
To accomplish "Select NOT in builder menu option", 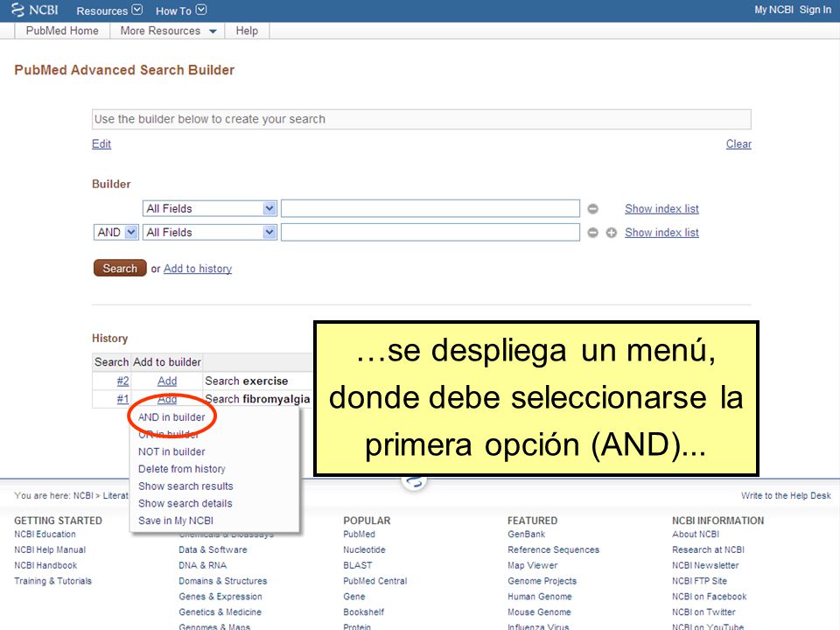I will click(x=171, y=451).
